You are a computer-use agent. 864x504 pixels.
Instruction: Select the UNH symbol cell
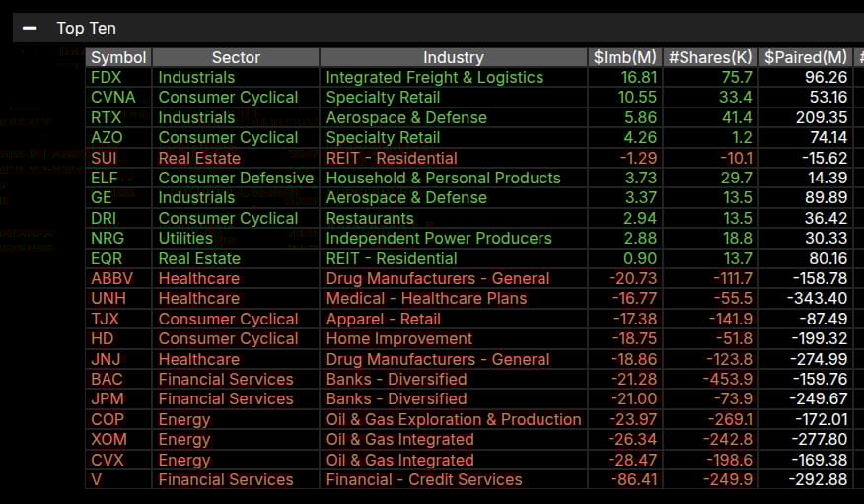[118, 299]
